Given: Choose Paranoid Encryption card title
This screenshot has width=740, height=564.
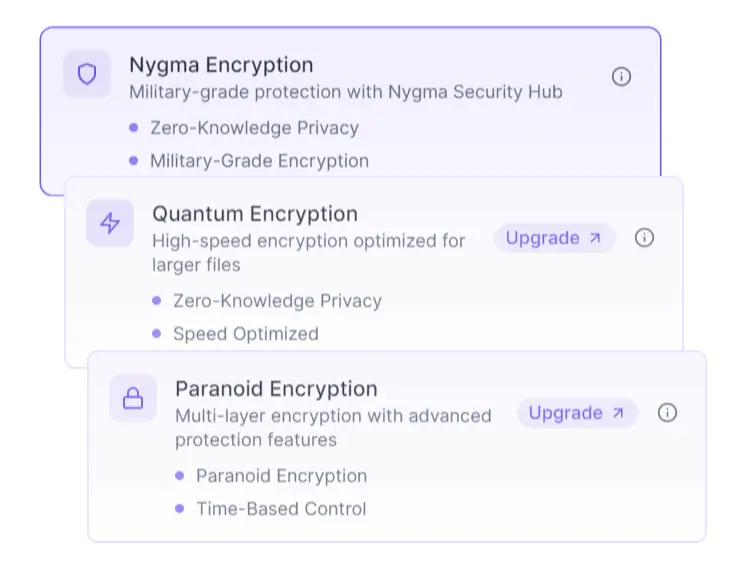Looking at the screenshot, I should click(276, 389).
